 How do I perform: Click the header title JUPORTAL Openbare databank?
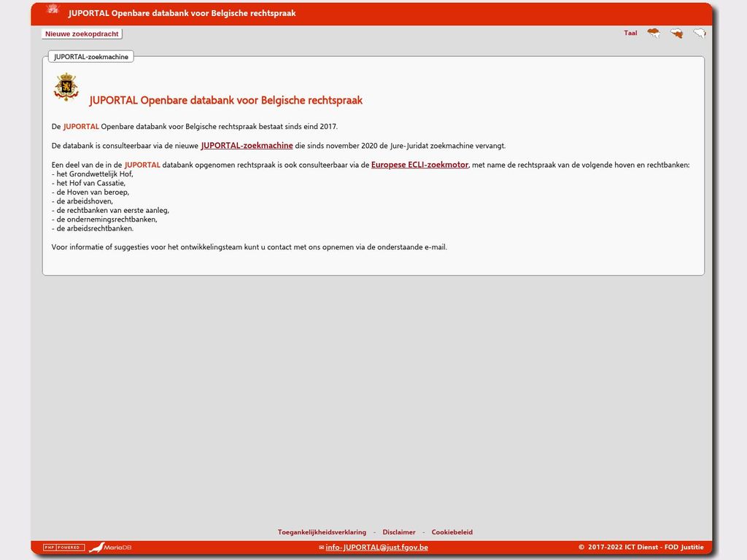182,13
